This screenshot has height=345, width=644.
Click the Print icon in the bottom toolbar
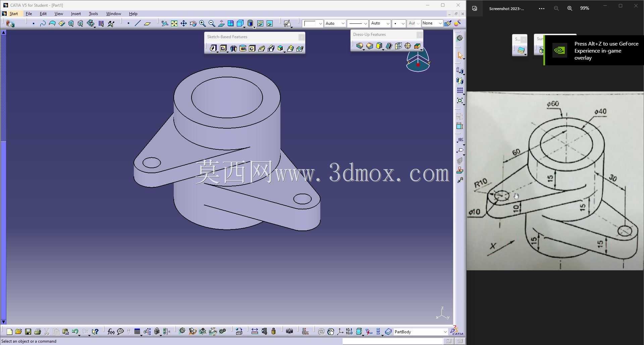tap(38, 332)
